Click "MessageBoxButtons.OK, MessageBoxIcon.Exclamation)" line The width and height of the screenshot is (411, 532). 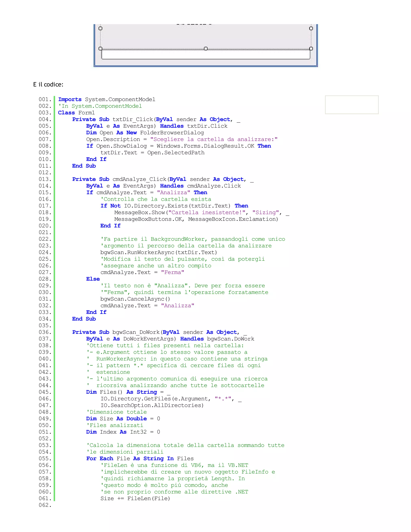point(196,219)
